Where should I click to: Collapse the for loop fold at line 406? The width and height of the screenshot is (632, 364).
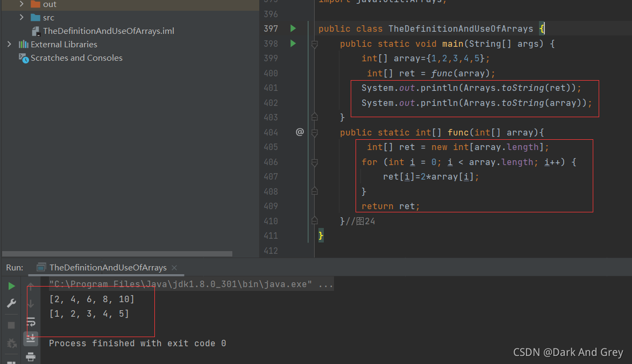pos(315,162)
